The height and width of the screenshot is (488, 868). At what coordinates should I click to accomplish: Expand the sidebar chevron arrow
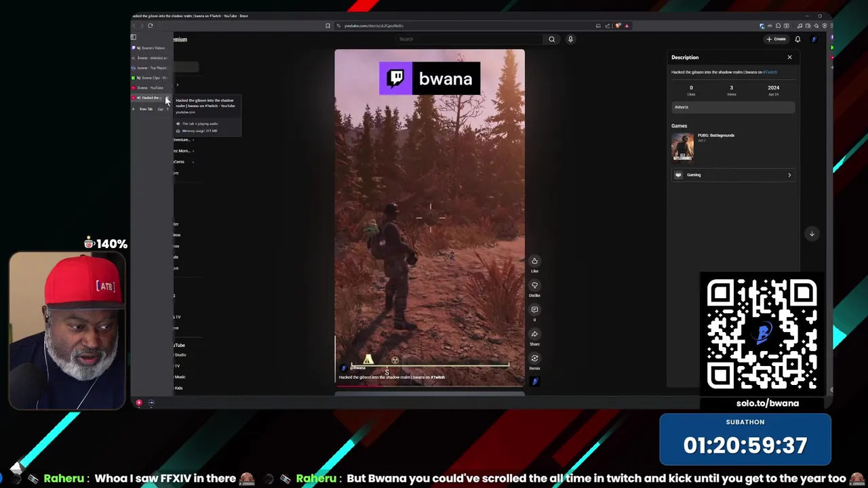(x=178, y=85)
